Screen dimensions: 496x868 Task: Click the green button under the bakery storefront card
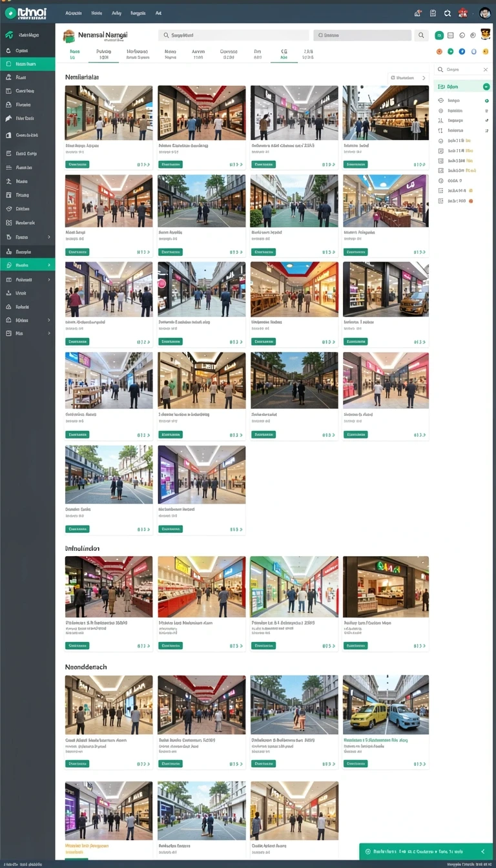click(x=355, y=165)
